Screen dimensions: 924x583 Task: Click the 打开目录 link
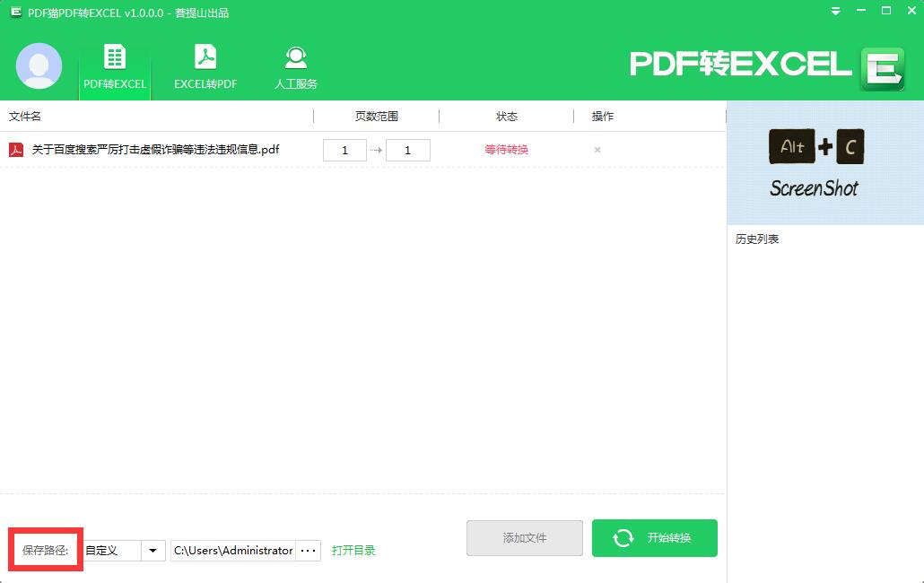(x=353, y=550)
